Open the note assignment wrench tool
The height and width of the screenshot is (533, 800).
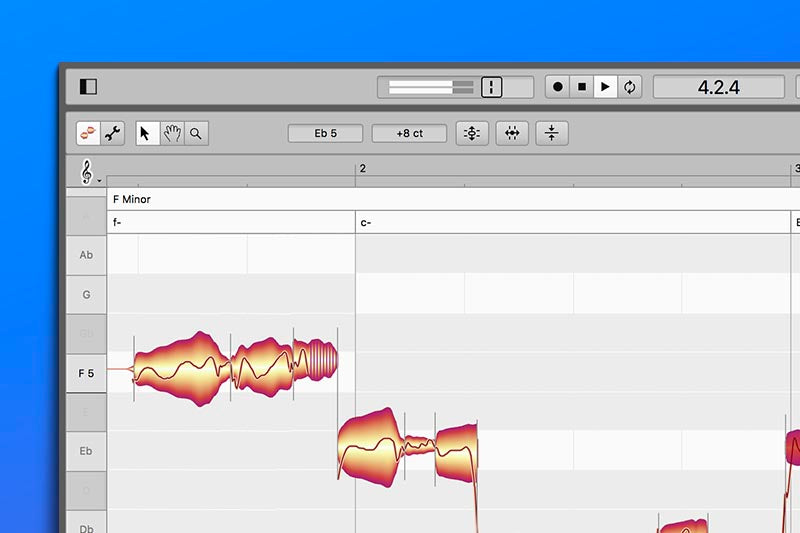point(112,134)
